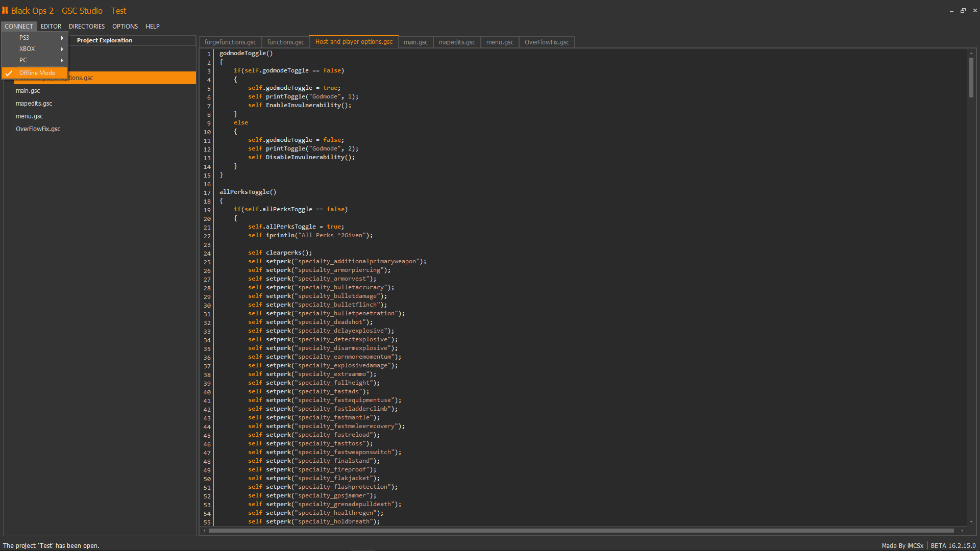This screenshot has width=980, height=551.
Task: Open mapedits.gsc in project tree
Action: point(34,104)
